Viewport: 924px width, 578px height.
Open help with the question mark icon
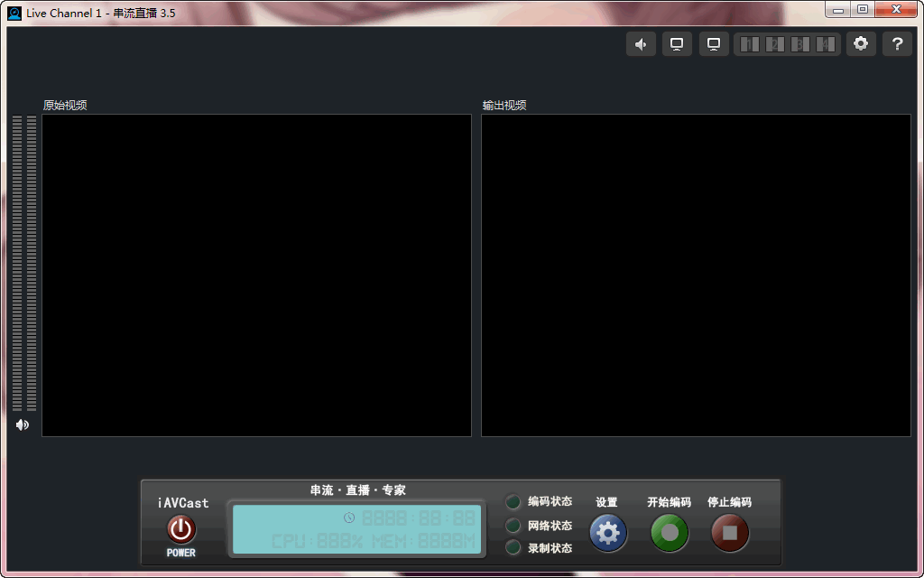(x=897, y=44)
